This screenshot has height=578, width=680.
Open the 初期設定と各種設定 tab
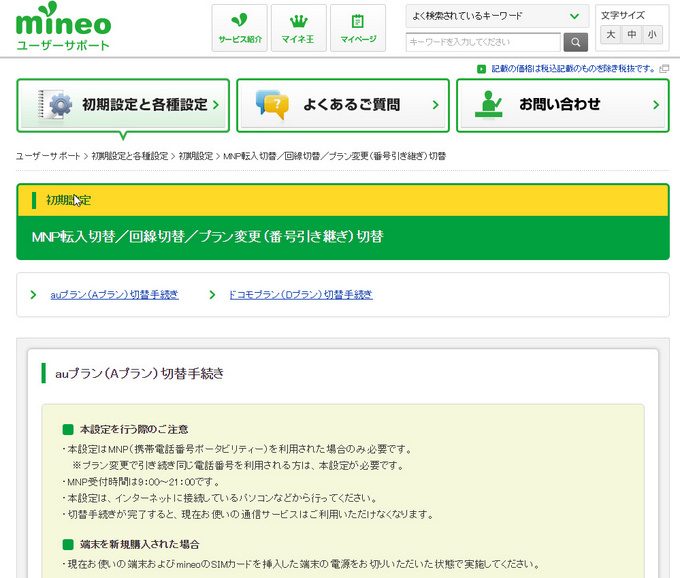tap(123, 105)
